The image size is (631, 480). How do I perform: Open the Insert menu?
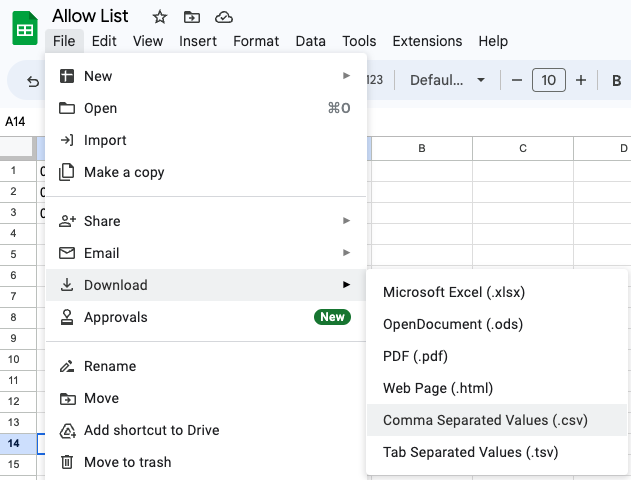tap(198, 41)
